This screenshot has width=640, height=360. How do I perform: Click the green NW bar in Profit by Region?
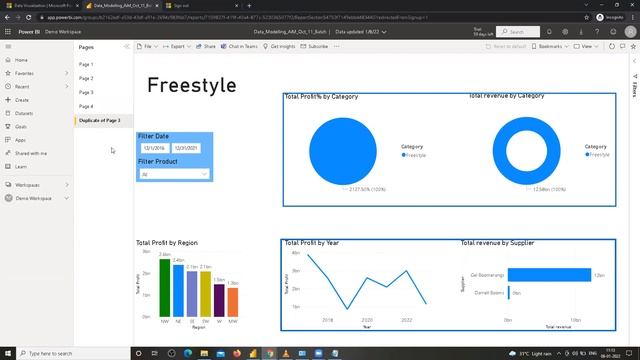coord(164,288)
